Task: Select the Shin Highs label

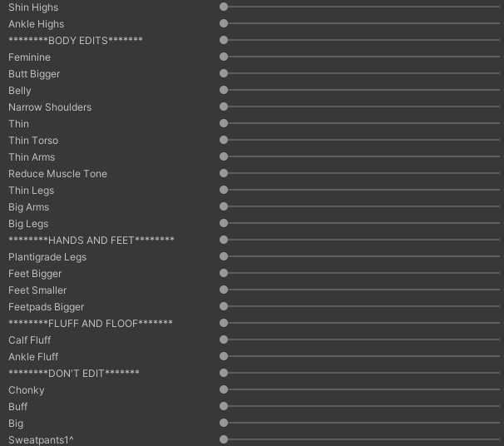Action: click(x=33, y=7)
